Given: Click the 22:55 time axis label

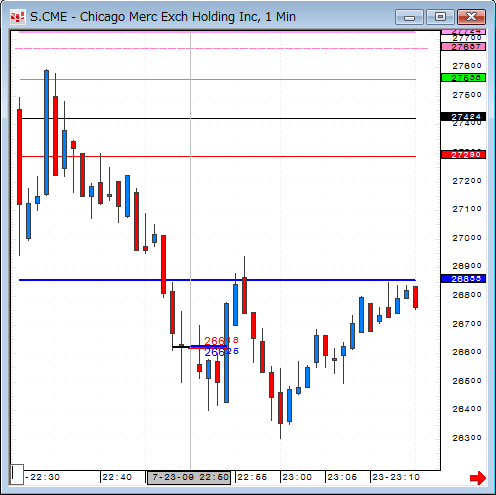Looking at the screenshot, I should [x=252, y=477].
